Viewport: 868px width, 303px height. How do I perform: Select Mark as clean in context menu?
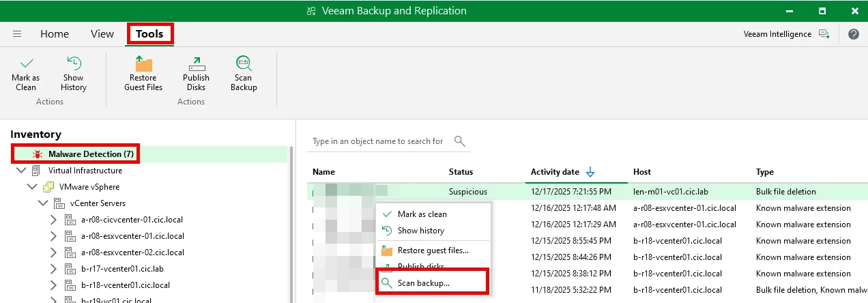(422, 214)
